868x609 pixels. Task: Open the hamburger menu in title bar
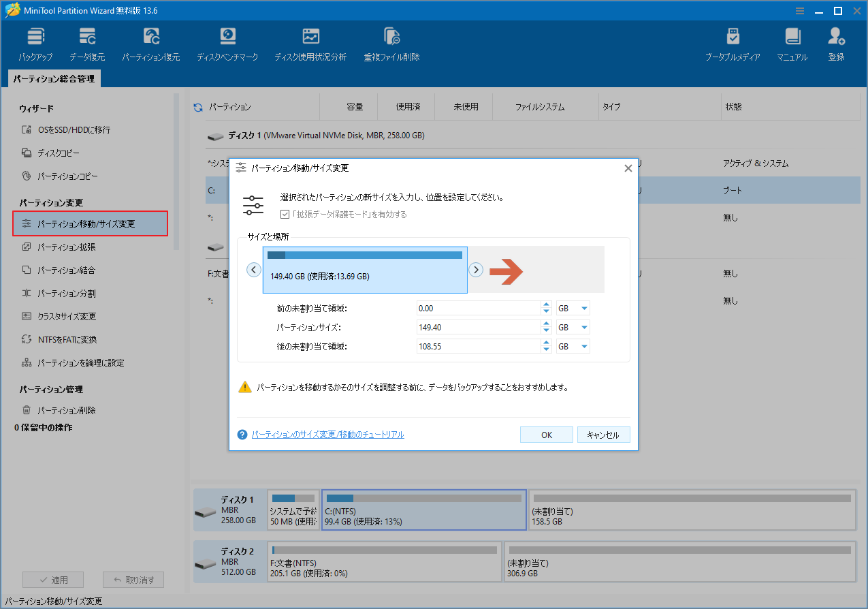coord(801,10)
